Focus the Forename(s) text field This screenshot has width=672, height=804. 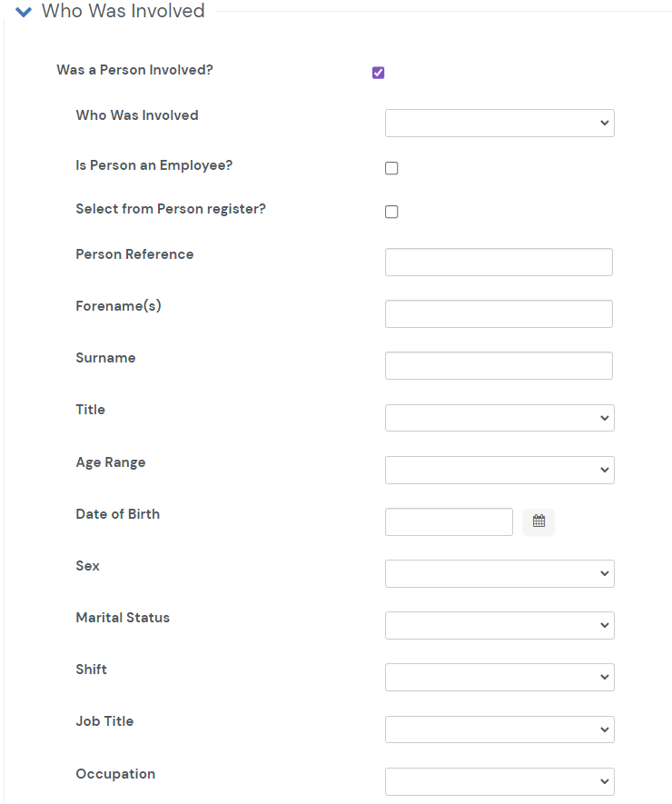pyautogui.click(x=499, y=313)
